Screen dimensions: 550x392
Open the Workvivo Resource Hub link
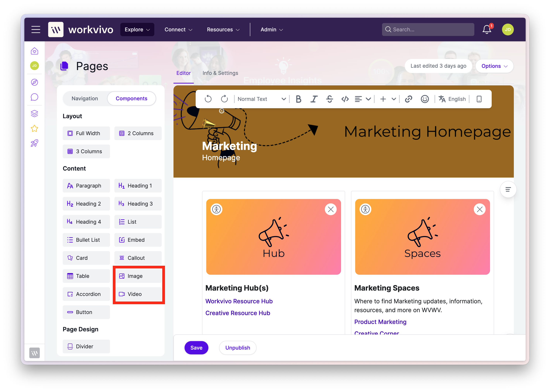pos(239,301)
